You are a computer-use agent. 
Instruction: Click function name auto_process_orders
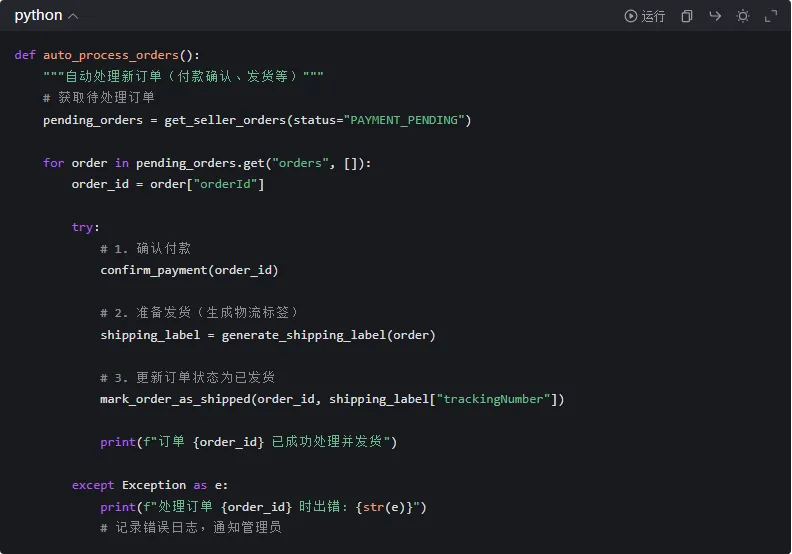pos(111,55)
